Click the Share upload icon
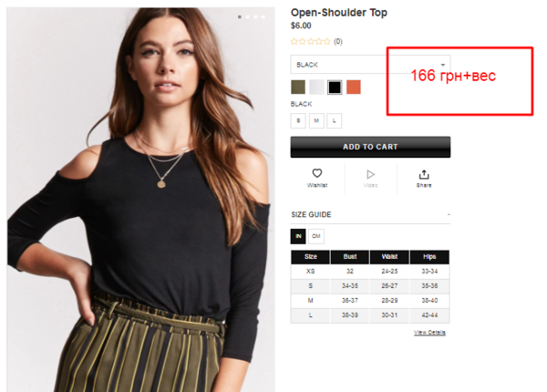547x392 pixels. 424,174
